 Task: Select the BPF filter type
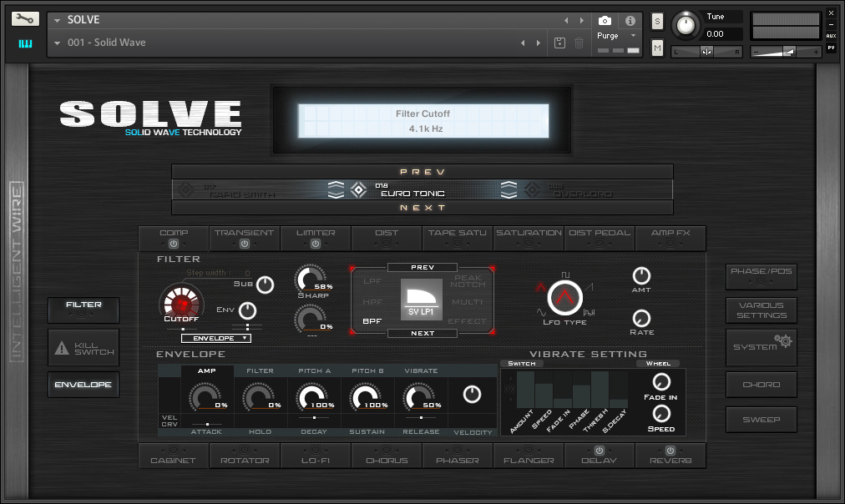click(372, 321)
